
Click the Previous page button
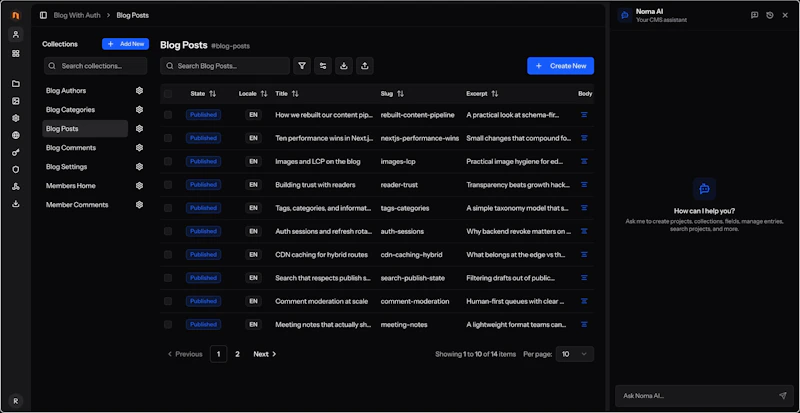185,354
